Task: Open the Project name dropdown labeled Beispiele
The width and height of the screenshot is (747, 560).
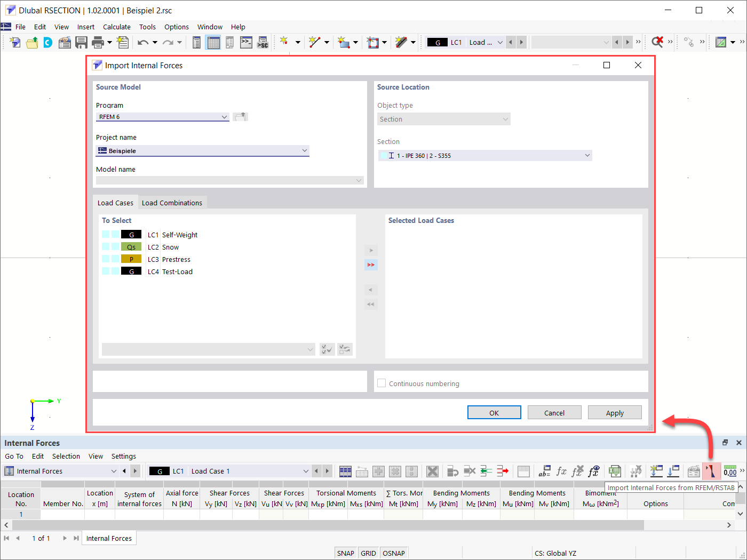Action: point(304,150)
